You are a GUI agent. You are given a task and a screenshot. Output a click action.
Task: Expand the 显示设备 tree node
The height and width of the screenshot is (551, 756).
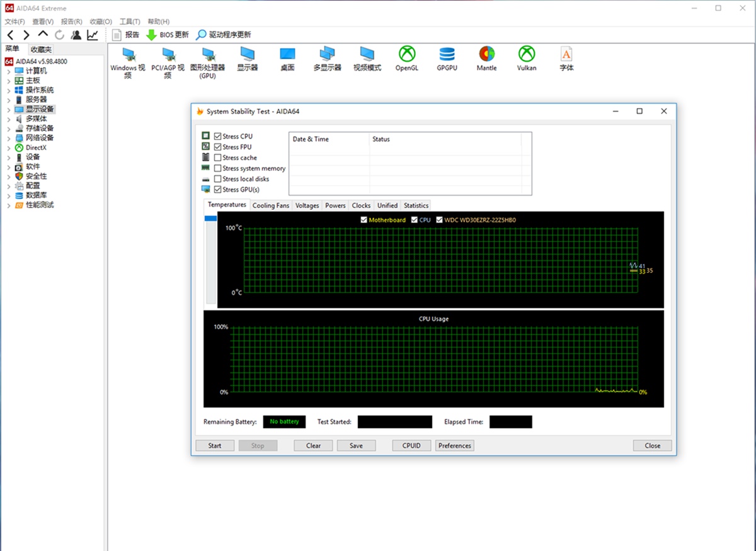[9, 110]
